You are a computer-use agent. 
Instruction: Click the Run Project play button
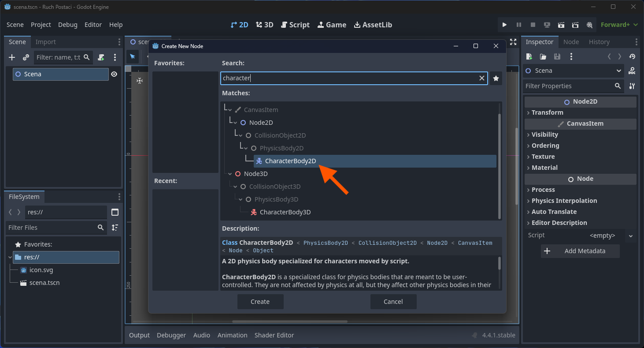coord(505,25)
